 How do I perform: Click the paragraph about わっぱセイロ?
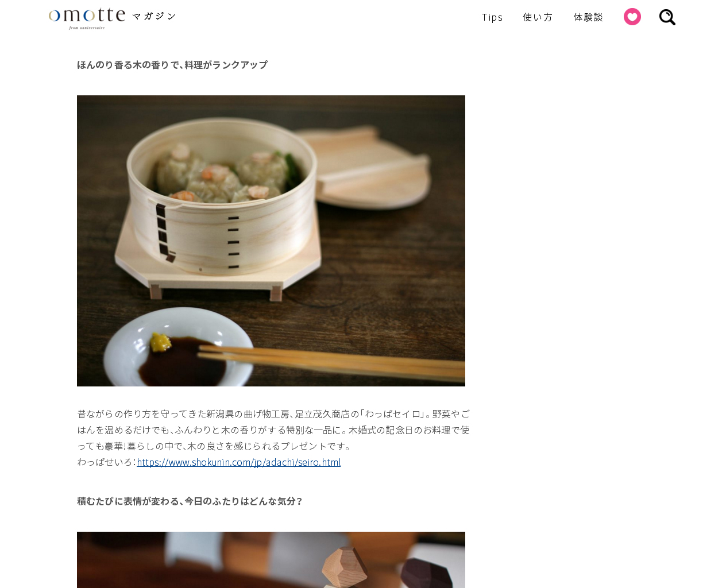click(273, 430)
